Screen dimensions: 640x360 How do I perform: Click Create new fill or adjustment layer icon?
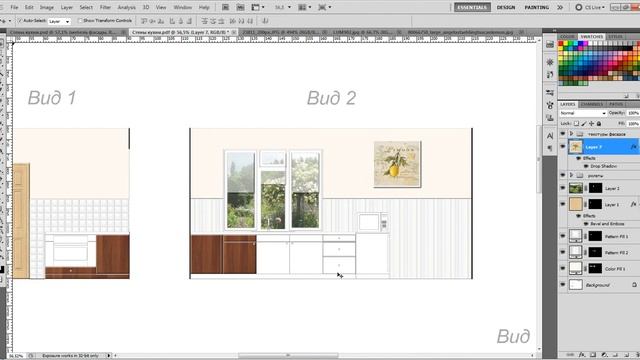pyautogui.click(x=604, y=355)
